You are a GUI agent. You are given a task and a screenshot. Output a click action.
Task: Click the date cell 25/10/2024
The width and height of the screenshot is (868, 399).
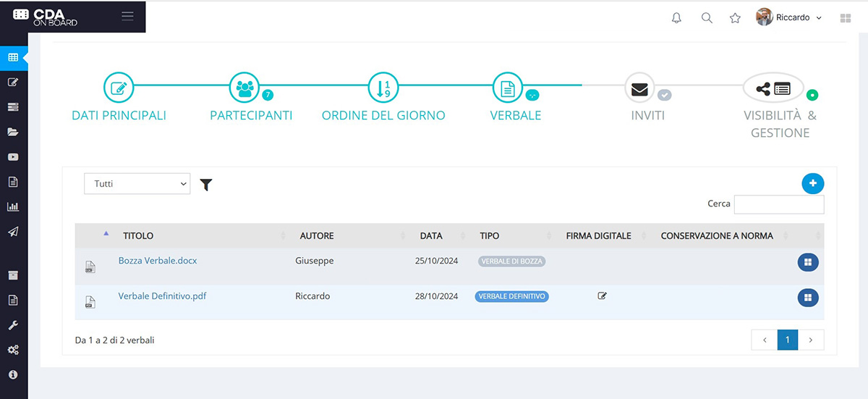(437, 261)
